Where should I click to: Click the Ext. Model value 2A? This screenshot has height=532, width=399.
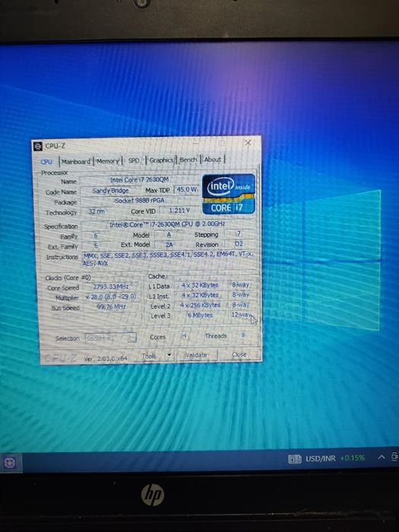click(169, 245)
